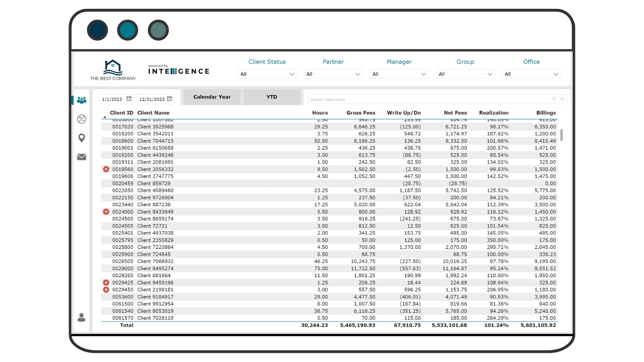Screen dimensions: 644x362
Task: Click client ID 0022050
Action: 123,190
